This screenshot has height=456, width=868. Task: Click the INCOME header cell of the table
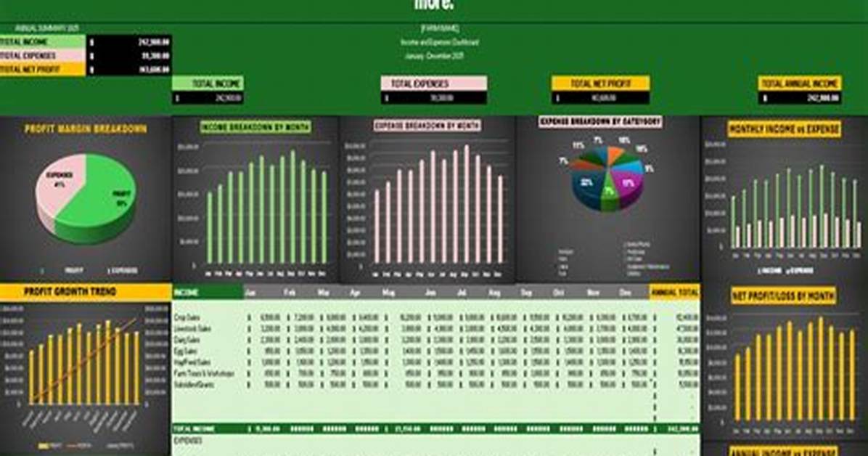(208, 292)
